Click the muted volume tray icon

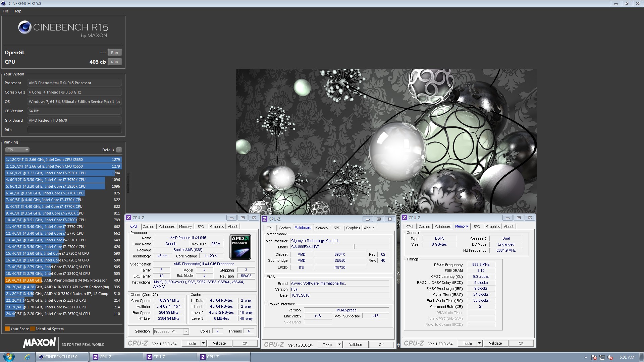[x=610, y=357]
